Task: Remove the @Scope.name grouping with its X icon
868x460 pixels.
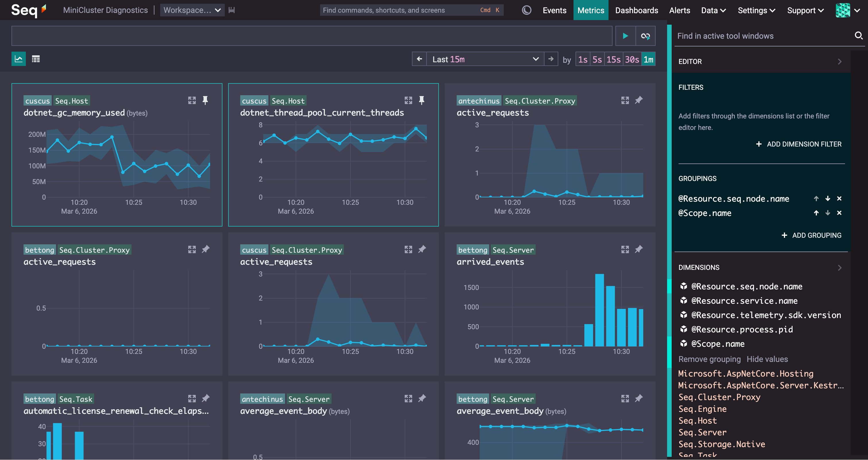Action: (x=839, y=213)
